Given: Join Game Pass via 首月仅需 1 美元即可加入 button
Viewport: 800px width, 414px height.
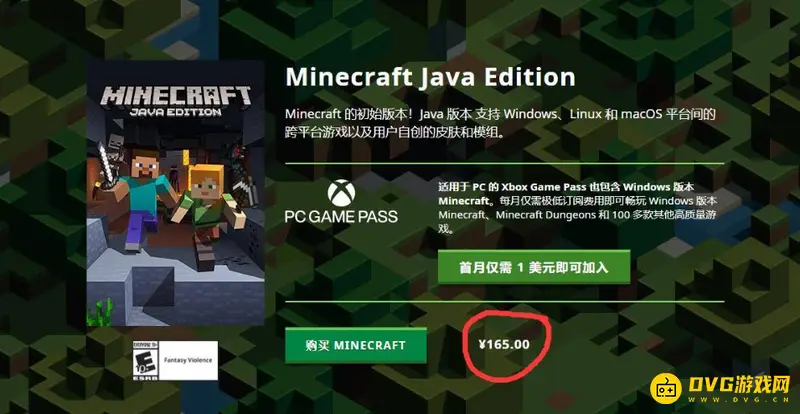Looking at the screenshot, I should tap(534, 267).
